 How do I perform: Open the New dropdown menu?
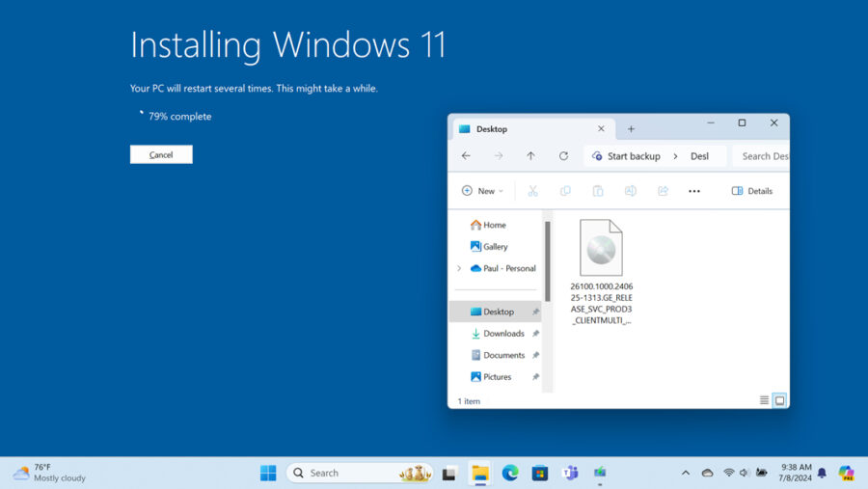click(x=482, y=191)
